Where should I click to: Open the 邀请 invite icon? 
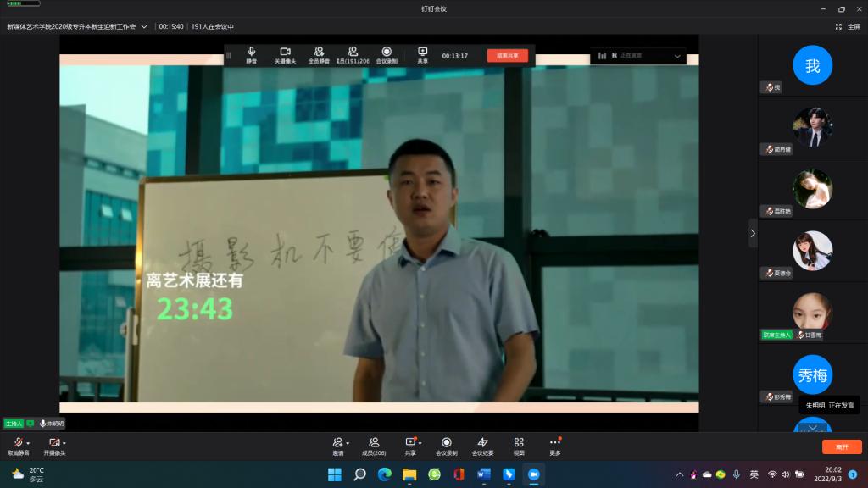click(337, 443)
